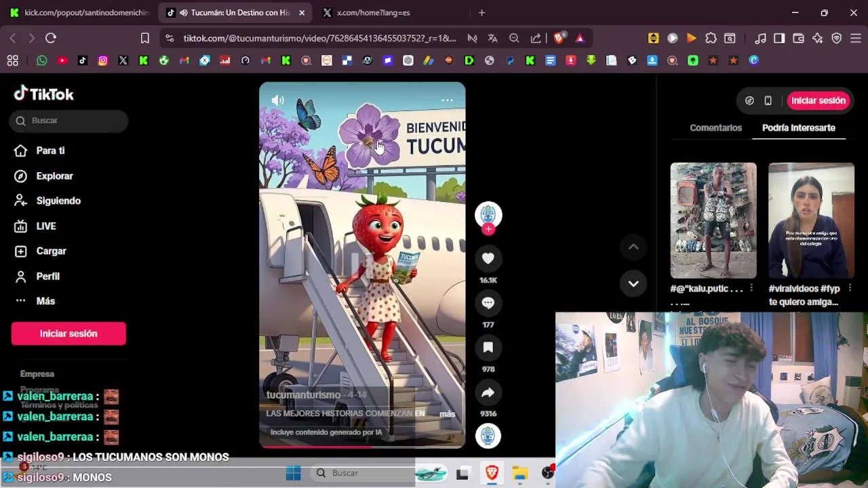Mute the TikTok video sound
Viewport: 868px width, 488px height.
(277, 100)
